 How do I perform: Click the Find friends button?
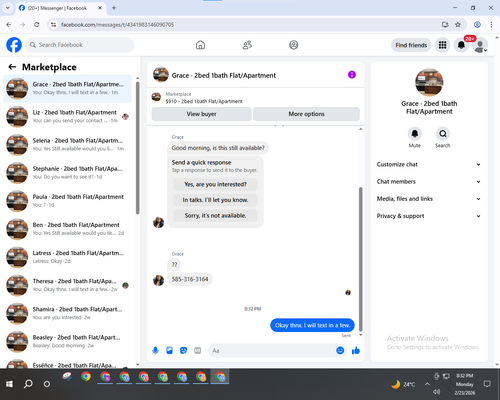pyautogui.click(x=411, y=45)
